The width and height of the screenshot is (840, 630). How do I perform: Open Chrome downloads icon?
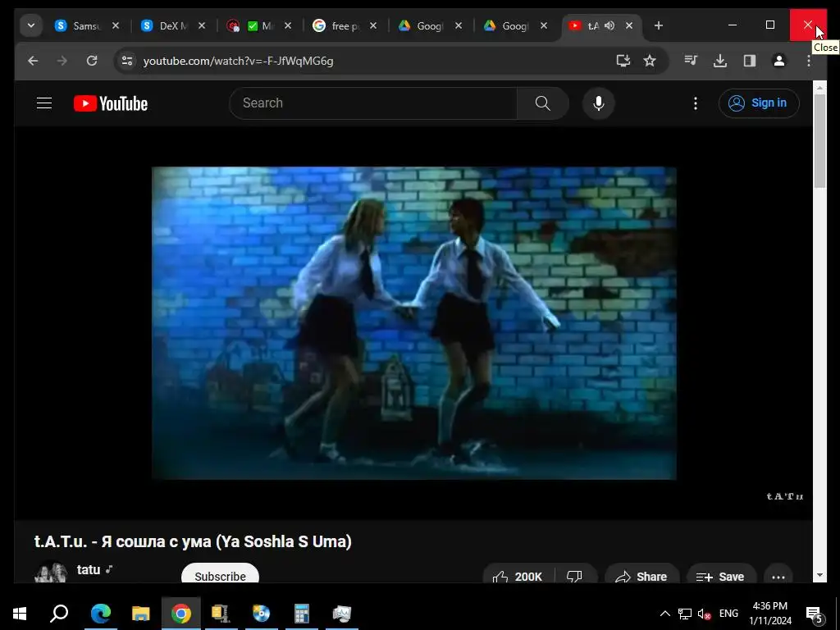pos(720,61)
